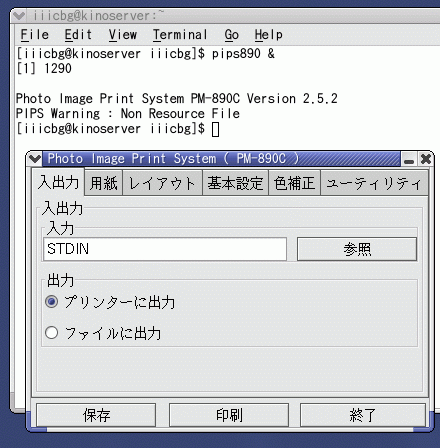440x448 pixels.
Task: Click the 'PIPS Warning : Non Resource File' line
Action: tap(128, 114)
